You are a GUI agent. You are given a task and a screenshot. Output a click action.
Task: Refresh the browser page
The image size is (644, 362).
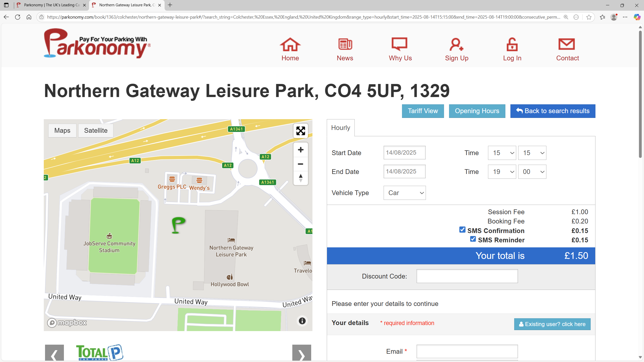pos(18,17)
